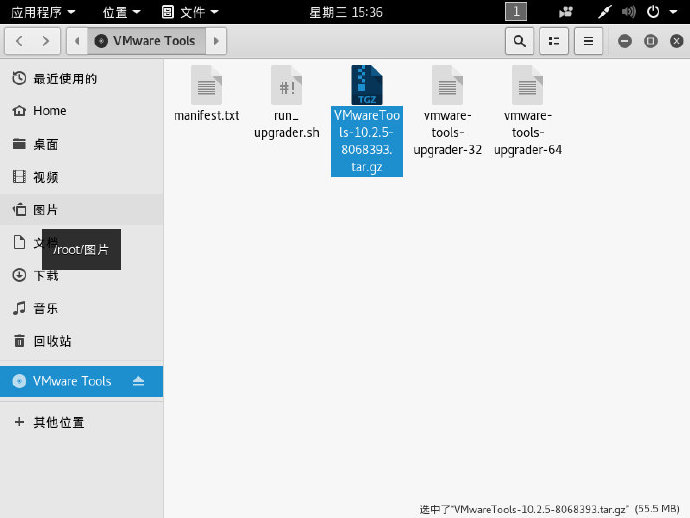This screenshot has height=518, width=690.
Task: Click the path bar right scroll arrow
Action: point(216,41)
